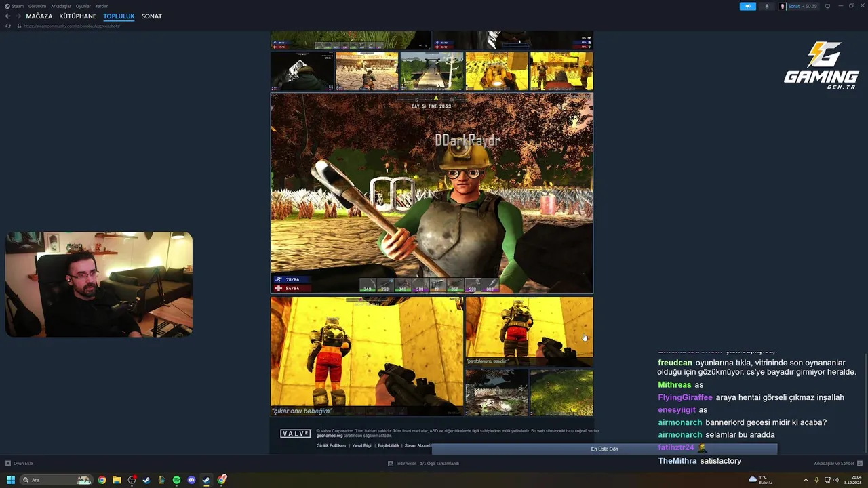Screen dimensions: 868x488
Task: Reload the page with the refresh icon
Action: click(8, 26)
